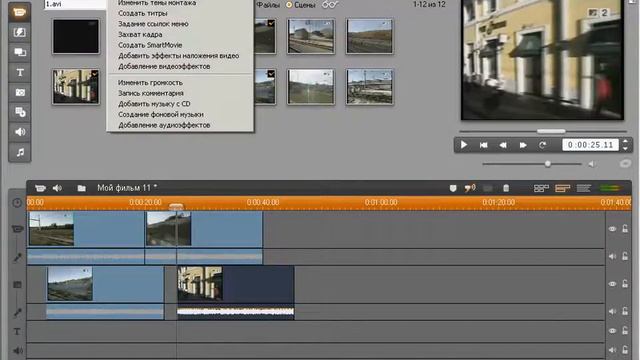Open the transitions section with lightning icon
This screenshot has width=640, height=360.
coord(20,32)
